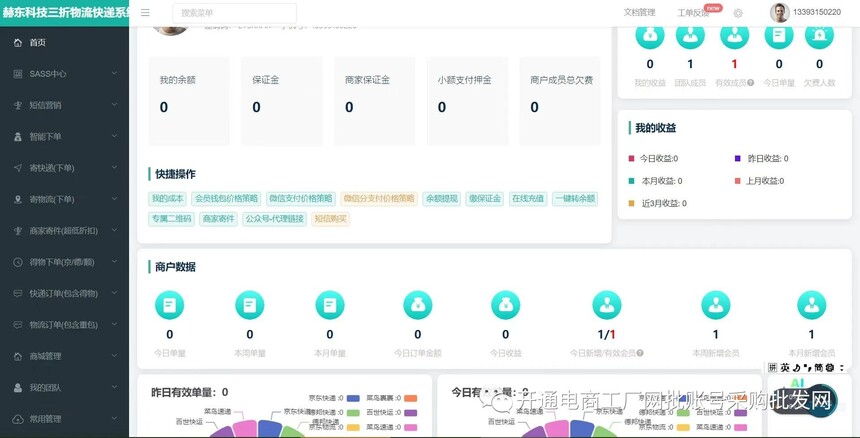The height and width of the screenshot is (438, 860).
Task: Click the 微信分支付价格策略 quick action
Action: [379, 198]
